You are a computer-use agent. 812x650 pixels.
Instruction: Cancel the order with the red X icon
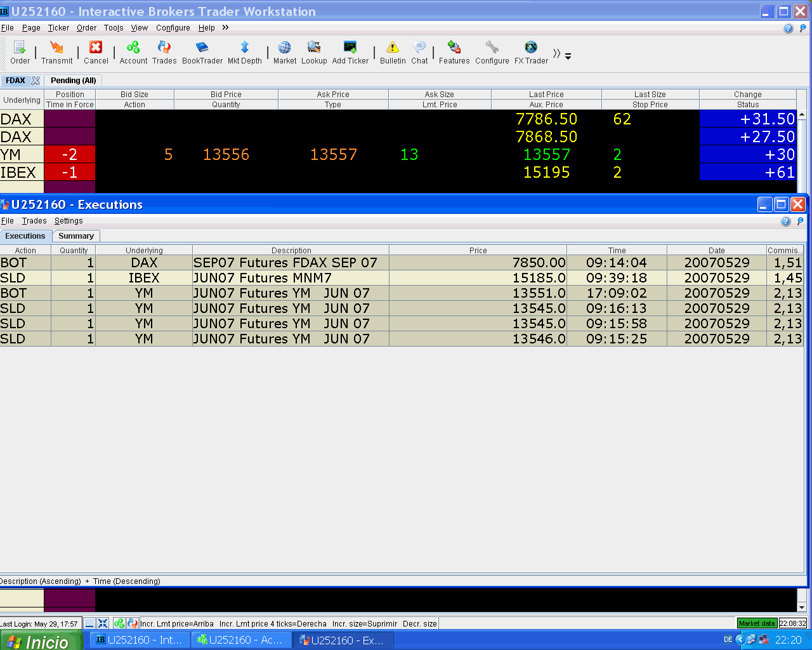click(96, 53)
